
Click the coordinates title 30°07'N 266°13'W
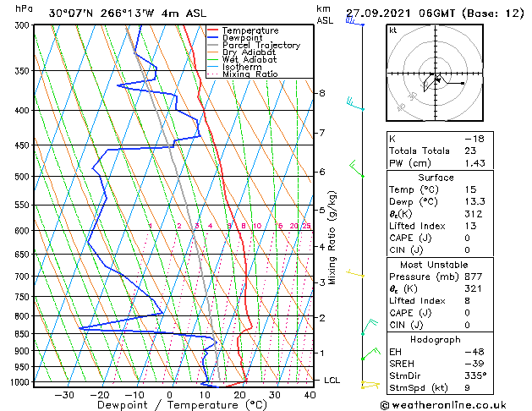point(101,14)
